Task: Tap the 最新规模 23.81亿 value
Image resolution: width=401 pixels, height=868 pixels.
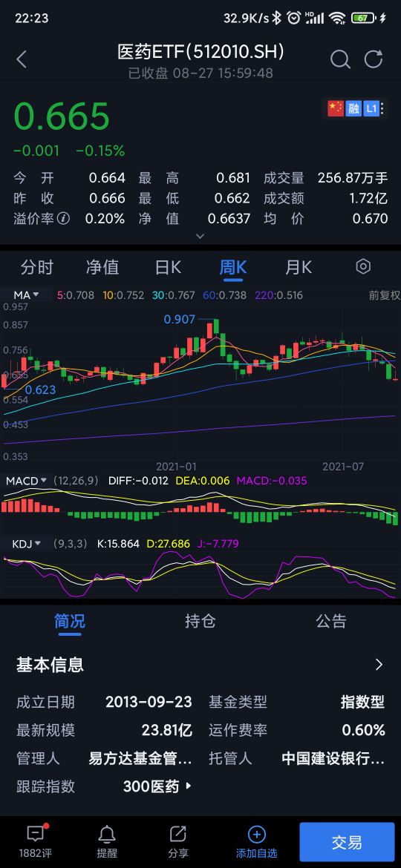Action: click(167, 729)
